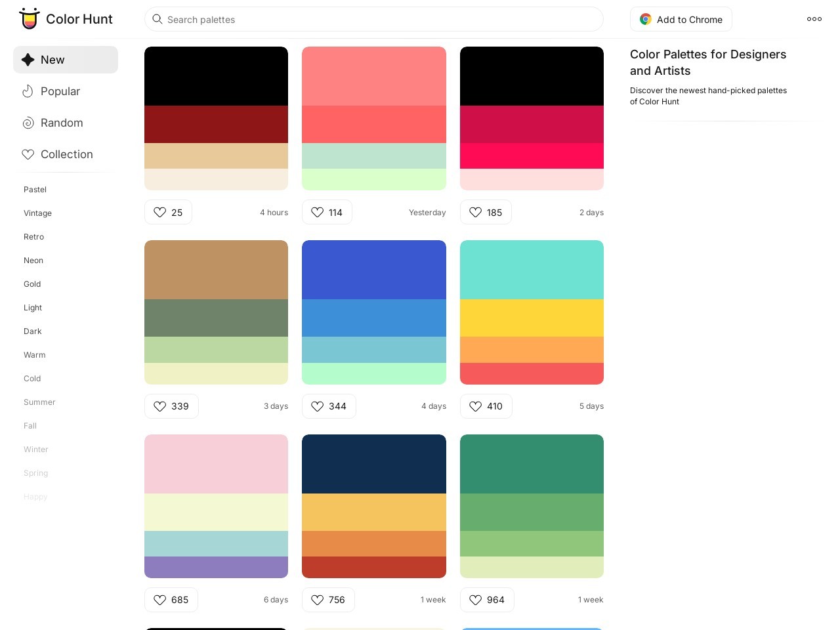Select the New tab in sidebar
The image size is (840, 630).
click(66, 60)
